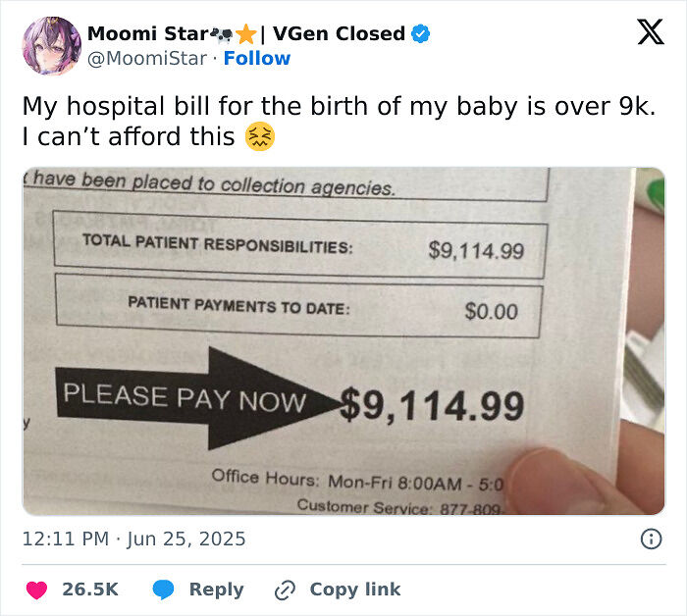The image size is (687, 616).
Task: Like the tweet with the heart icon
Action: [37, 590]
